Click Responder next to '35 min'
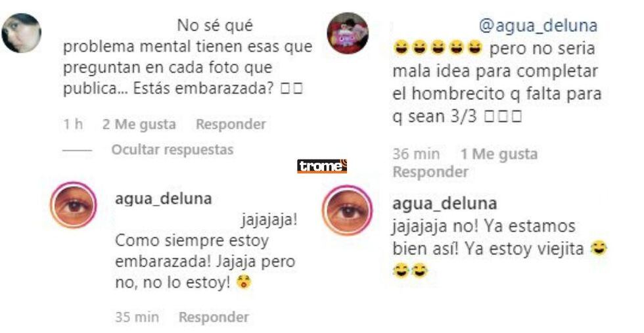644x333 pixels. 214,317
